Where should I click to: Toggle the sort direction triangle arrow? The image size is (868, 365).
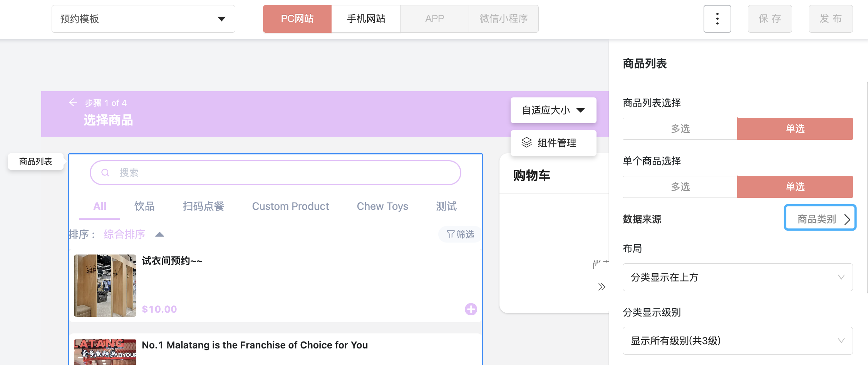point(159,234)
